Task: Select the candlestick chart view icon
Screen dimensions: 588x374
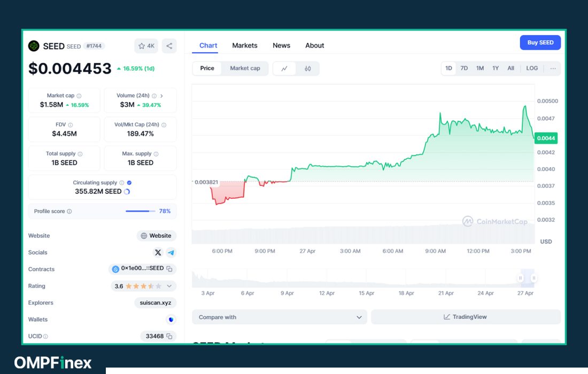Action: [x=307, y=68]
